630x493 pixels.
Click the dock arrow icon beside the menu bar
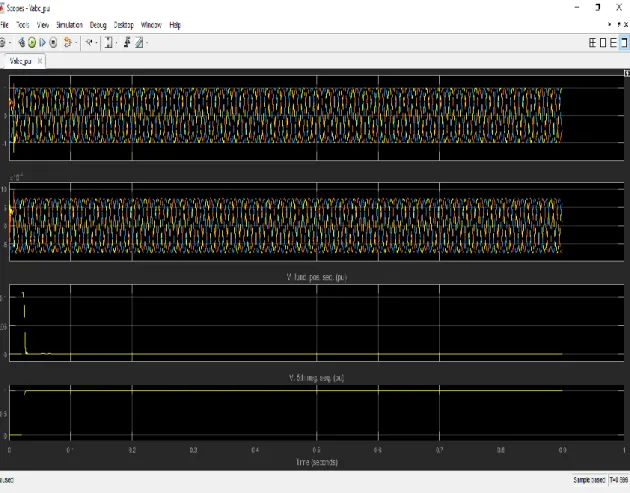coord(610,25)
